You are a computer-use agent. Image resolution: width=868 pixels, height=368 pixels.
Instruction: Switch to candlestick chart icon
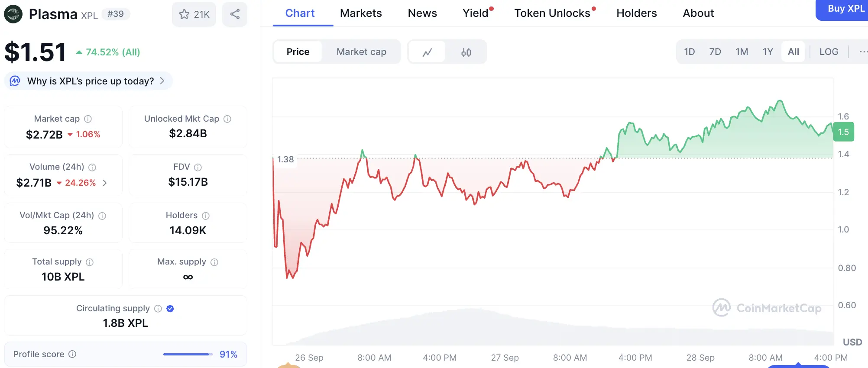click(x=466, y=52)
